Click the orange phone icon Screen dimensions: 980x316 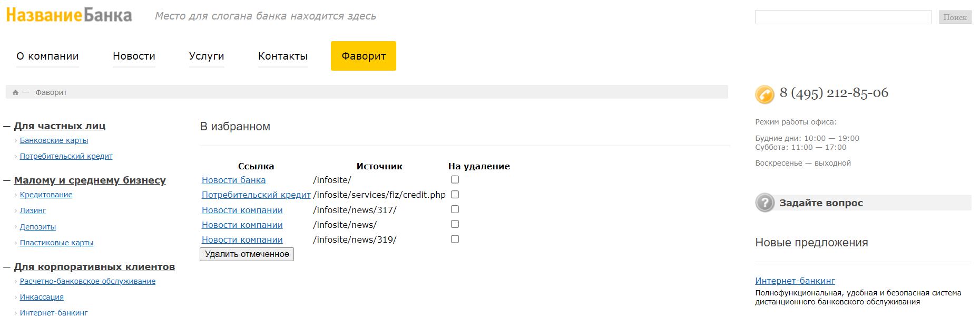pyautogui.click(x=765, y=94)
